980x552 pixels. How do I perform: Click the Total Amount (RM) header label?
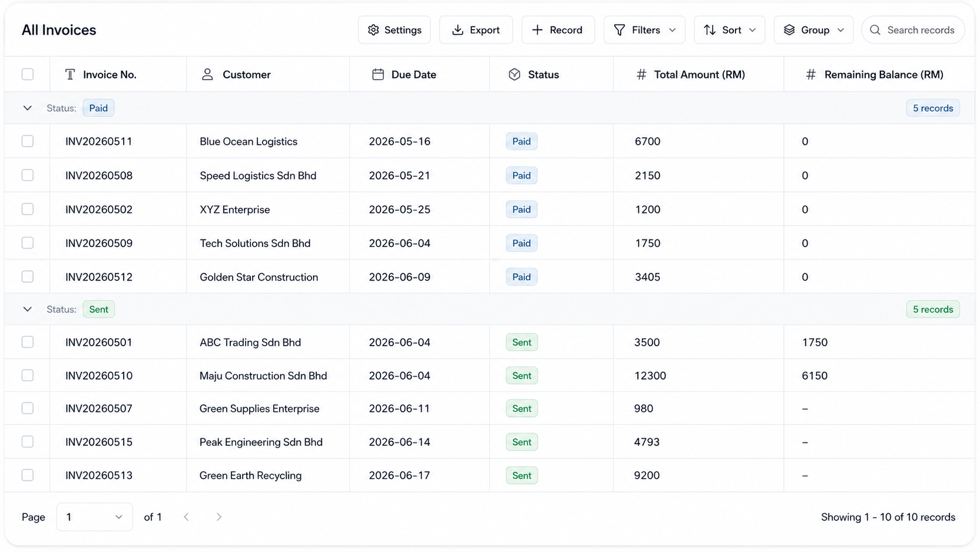699,74
